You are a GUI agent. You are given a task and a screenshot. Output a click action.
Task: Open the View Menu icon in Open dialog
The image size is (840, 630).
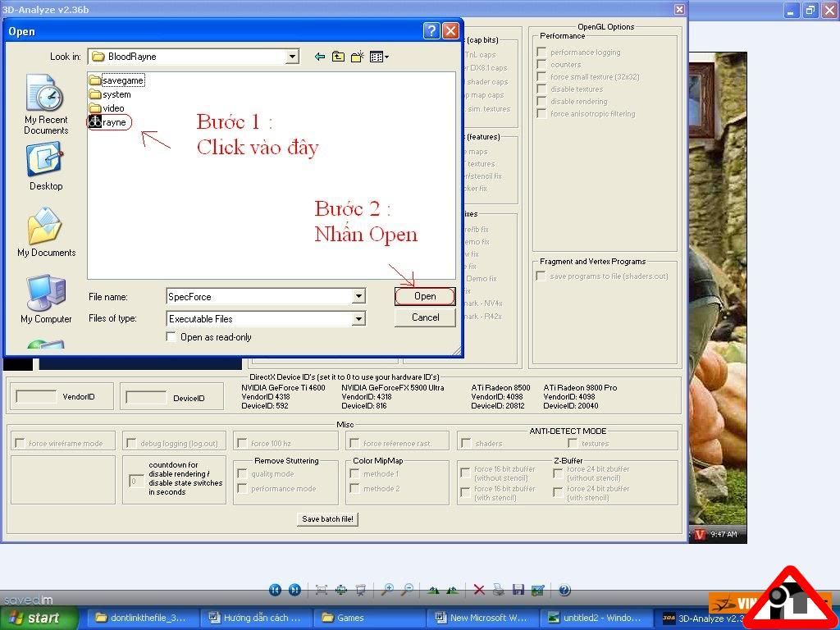(379, 57)
